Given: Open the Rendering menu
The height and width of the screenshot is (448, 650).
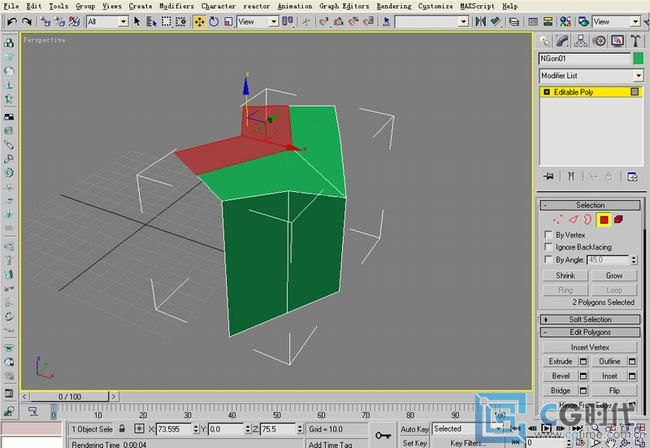Looking at the screenshot, I should [x=394, y=6].
